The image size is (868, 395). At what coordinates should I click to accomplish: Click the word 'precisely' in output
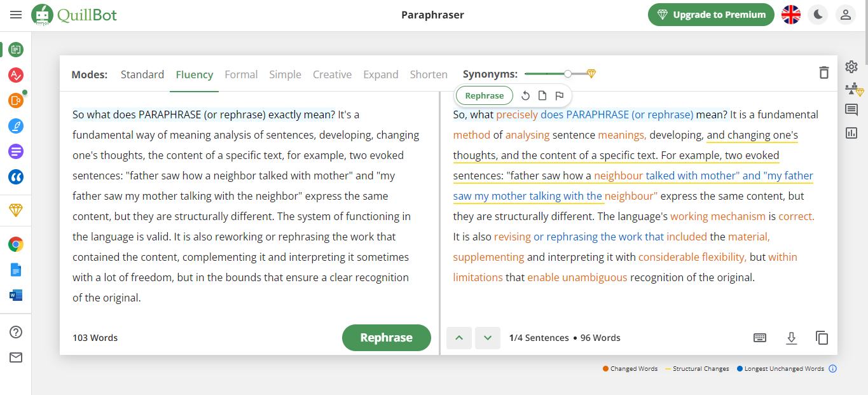517,114
